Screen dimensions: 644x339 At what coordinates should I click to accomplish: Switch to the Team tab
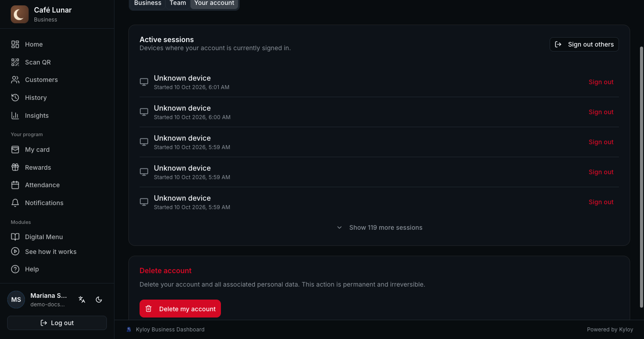178,3
